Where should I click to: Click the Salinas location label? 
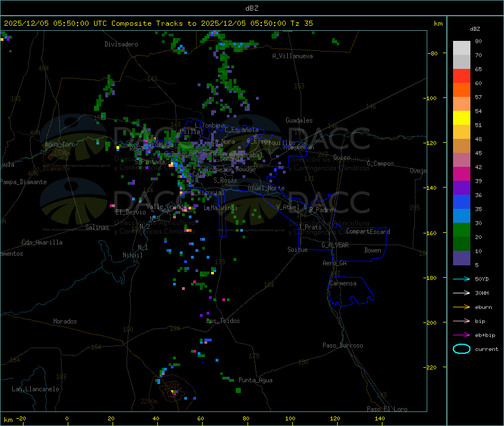(x=97, y=227)
